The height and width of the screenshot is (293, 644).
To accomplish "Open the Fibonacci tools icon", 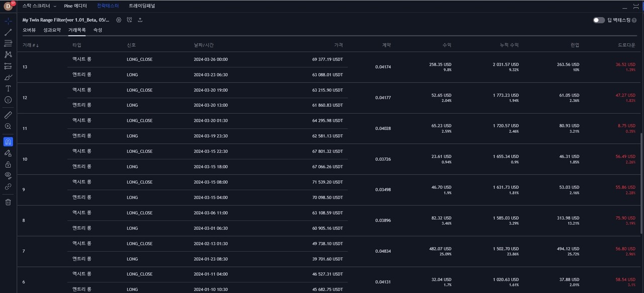I will (8, 44).
